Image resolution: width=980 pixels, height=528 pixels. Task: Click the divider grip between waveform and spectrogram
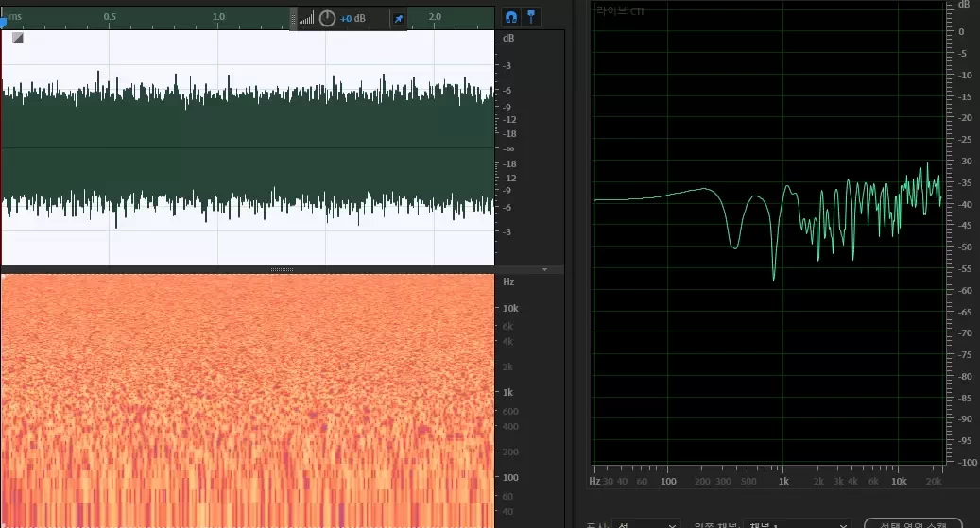282,269
